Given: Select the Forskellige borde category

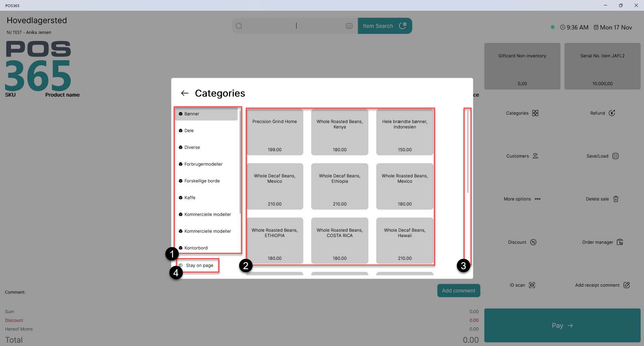Looking at the screenshot, I should tap(206, 181).
